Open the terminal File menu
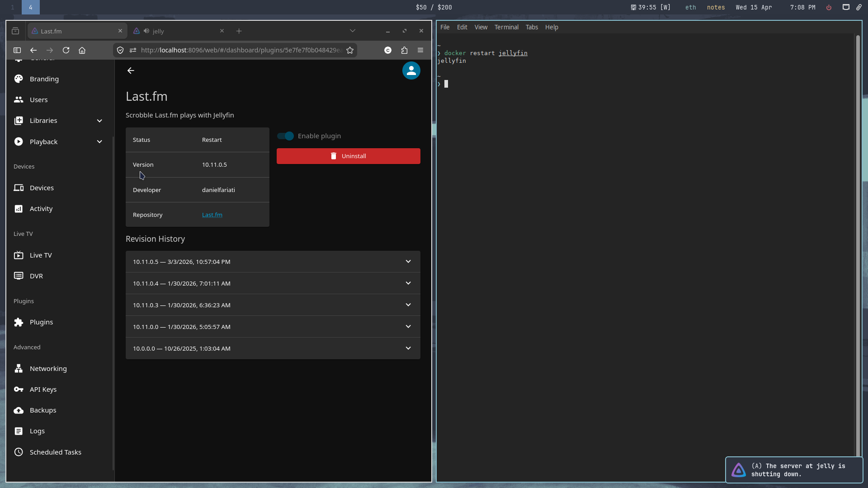 coord(445,27)
